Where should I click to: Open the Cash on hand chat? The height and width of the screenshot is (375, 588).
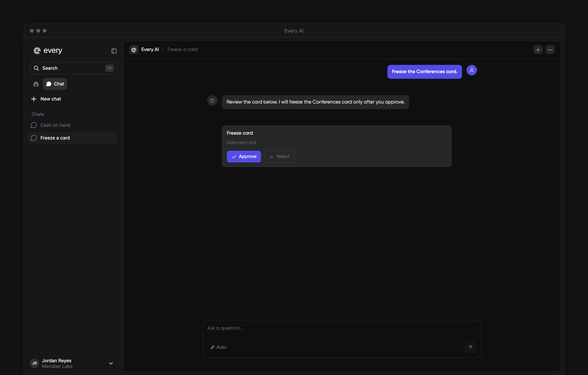click(72, 125)
